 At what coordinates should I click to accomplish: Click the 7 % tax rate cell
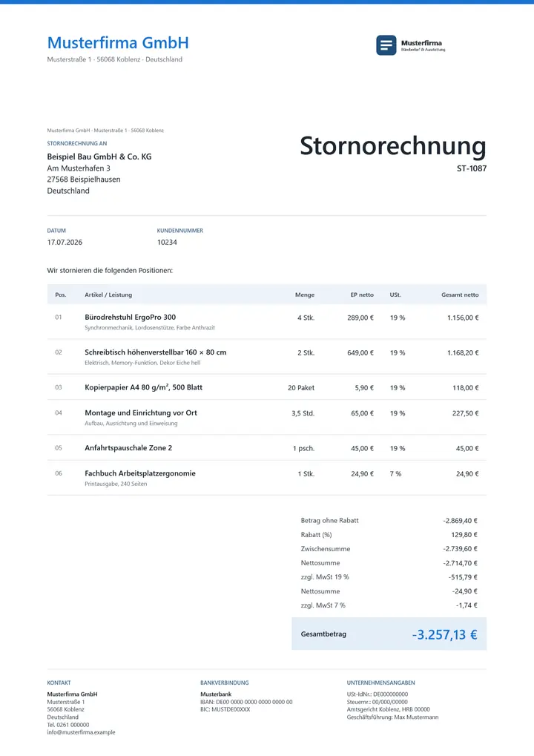396,474
